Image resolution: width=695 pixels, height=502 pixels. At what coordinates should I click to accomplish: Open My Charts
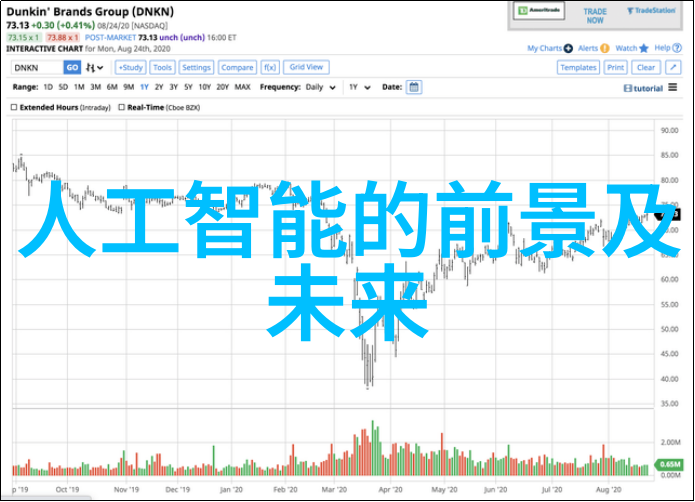[544, 48]
